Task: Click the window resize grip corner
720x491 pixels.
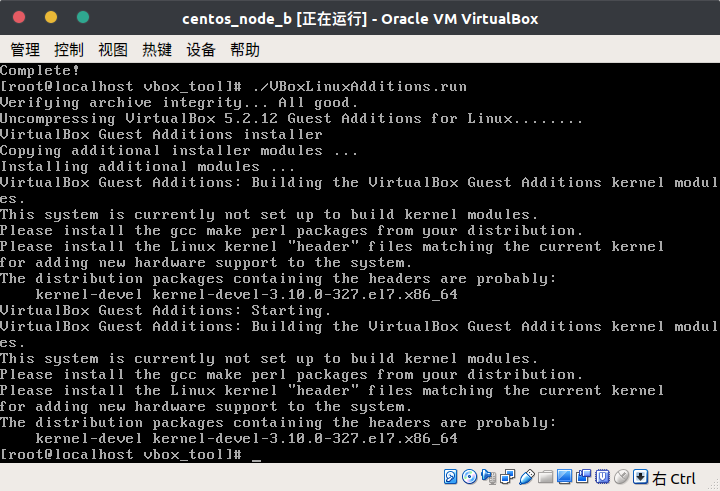Action: (x=713, y=484)
